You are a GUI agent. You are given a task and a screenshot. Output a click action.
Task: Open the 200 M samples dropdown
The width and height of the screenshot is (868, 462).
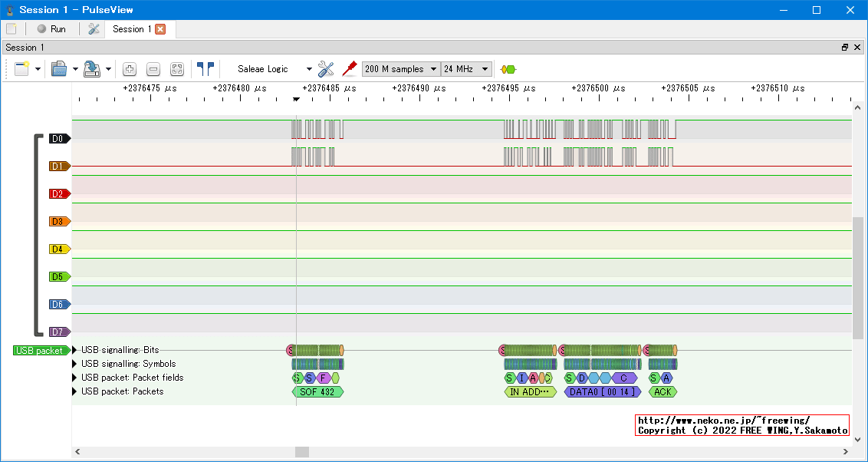[400, 69]
